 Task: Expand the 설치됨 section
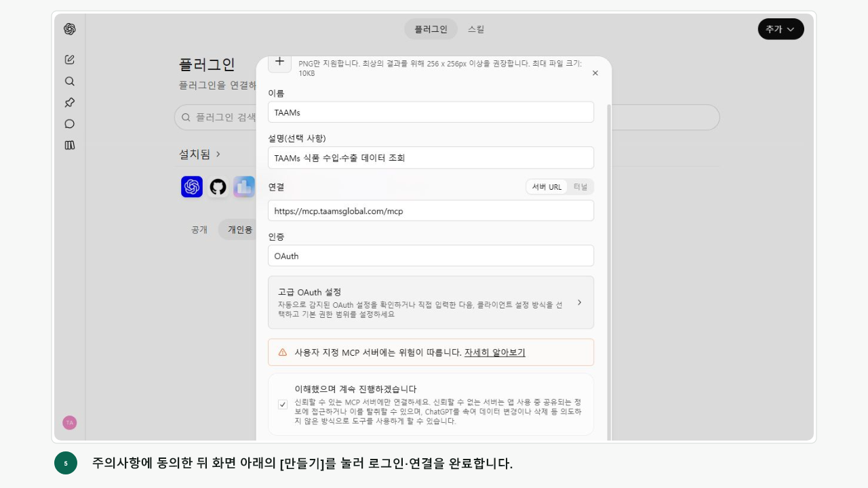coord(200,155)
